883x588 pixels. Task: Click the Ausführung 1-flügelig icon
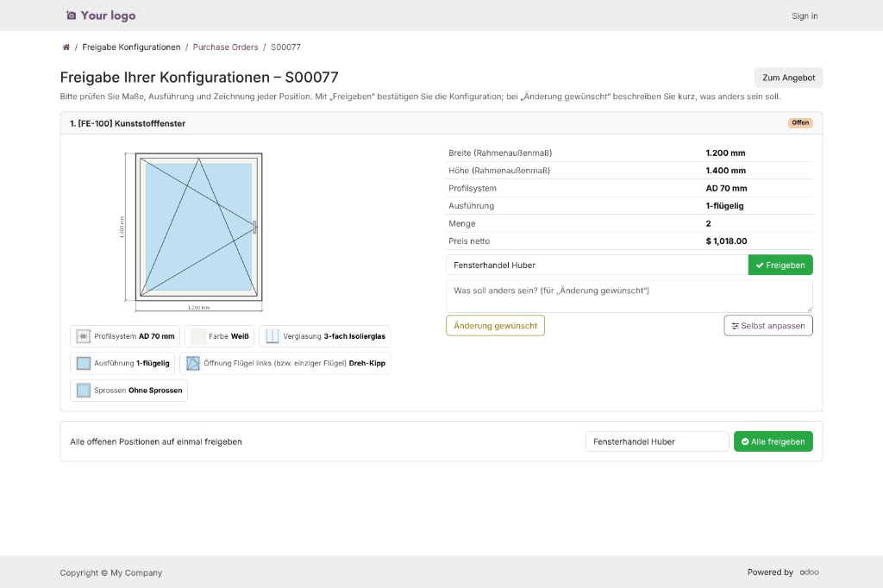tap(84, 363)
